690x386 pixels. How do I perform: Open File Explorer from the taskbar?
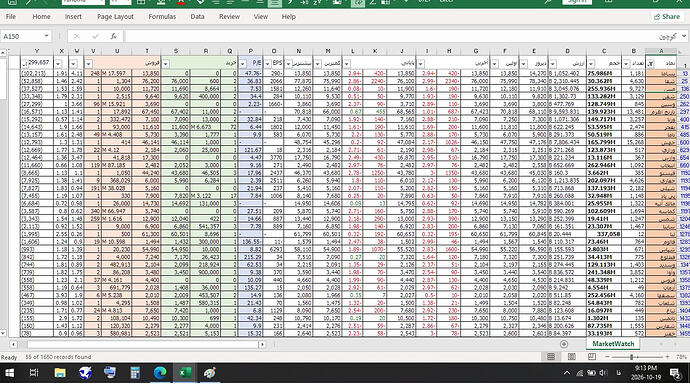(x=60, y=373)
